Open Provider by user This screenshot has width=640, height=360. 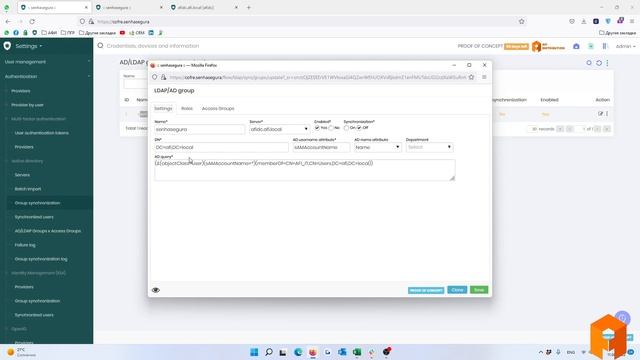[27, 105]
